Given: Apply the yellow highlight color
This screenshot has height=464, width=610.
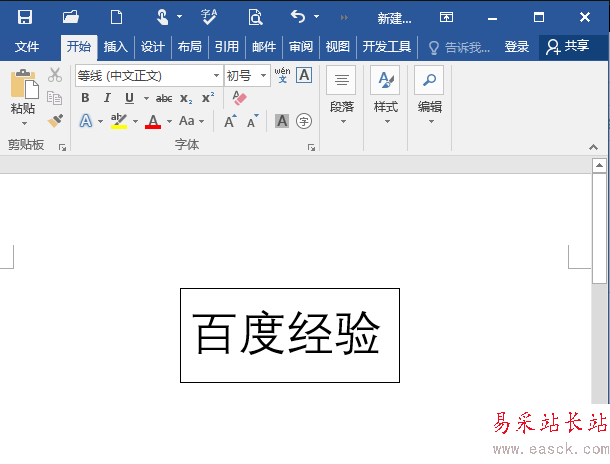Looking at the screenshot, I should click(x=119, y=121).
